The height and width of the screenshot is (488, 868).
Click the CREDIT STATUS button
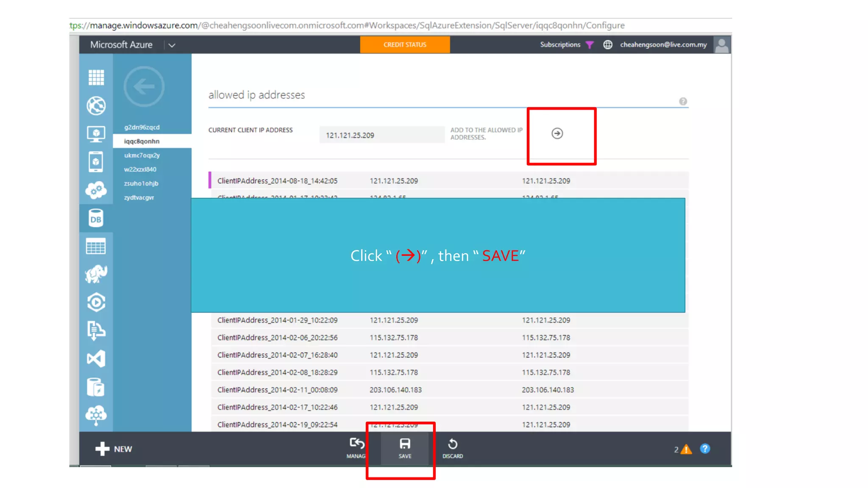click(x=405, y=44)
